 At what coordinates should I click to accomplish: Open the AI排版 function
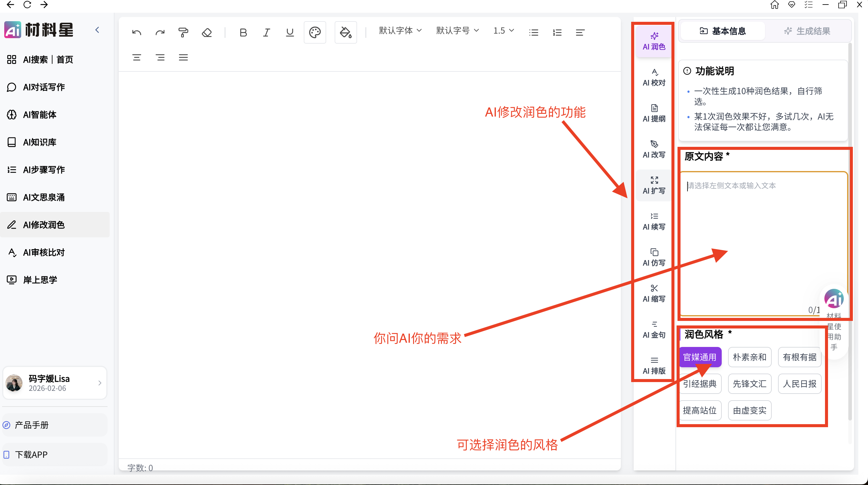(654, 365)
